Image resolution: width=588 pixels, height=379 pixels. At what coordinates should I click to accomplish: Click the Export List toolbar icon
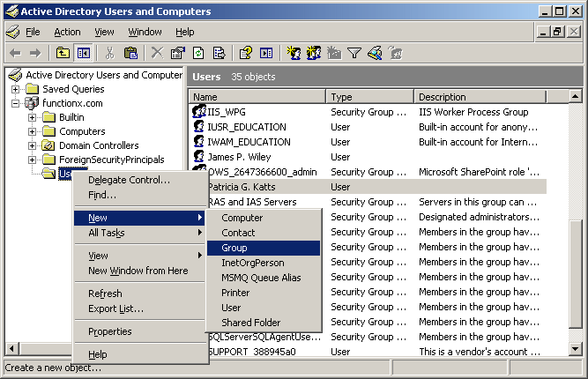pyautogui.click(x=219, y=53)
